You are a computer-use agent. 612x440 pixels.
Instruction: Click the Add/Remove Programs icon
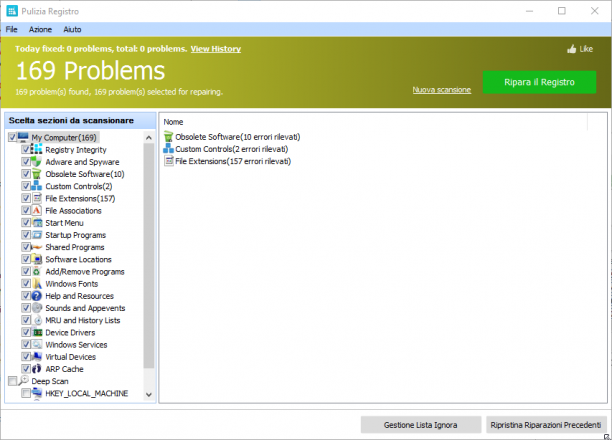[37, 271]
